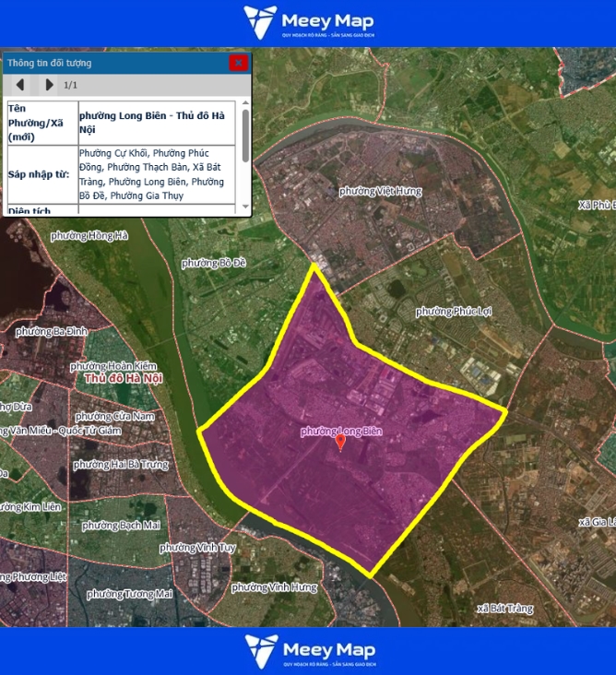
Task: Click the scroll down arrow in info panel
Action: click(245, 207)
